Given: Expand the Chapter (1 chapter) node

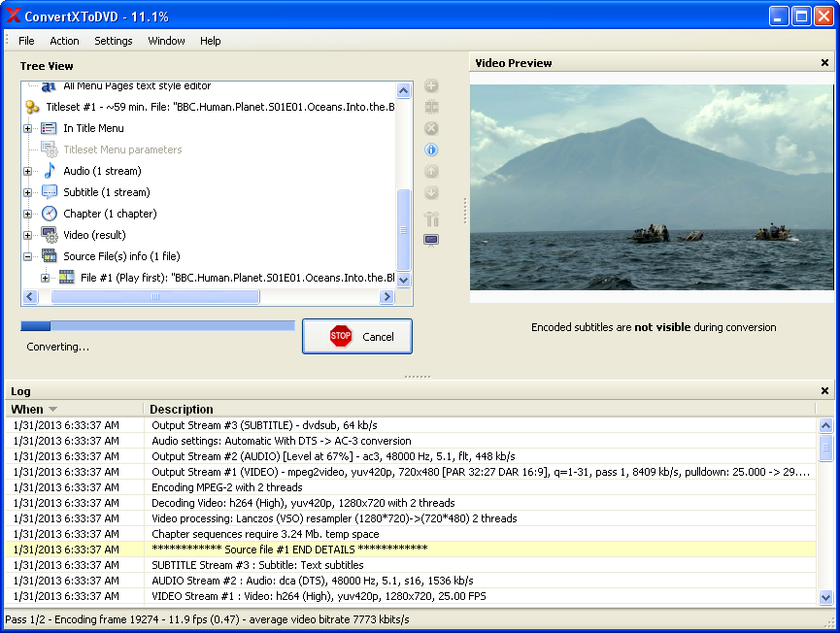Looking at the screenshot, I should coord(28,214).
